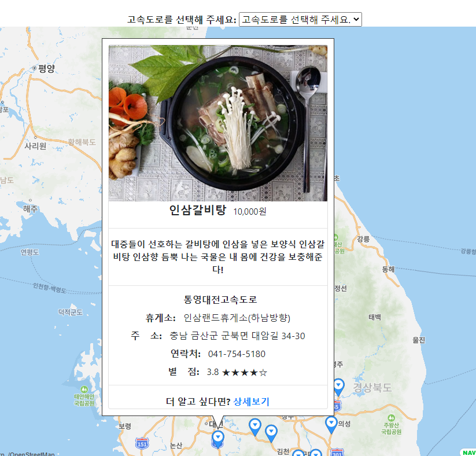Click the 인삼갈비탕 menu title
The image size is (476, 456).
198,210
